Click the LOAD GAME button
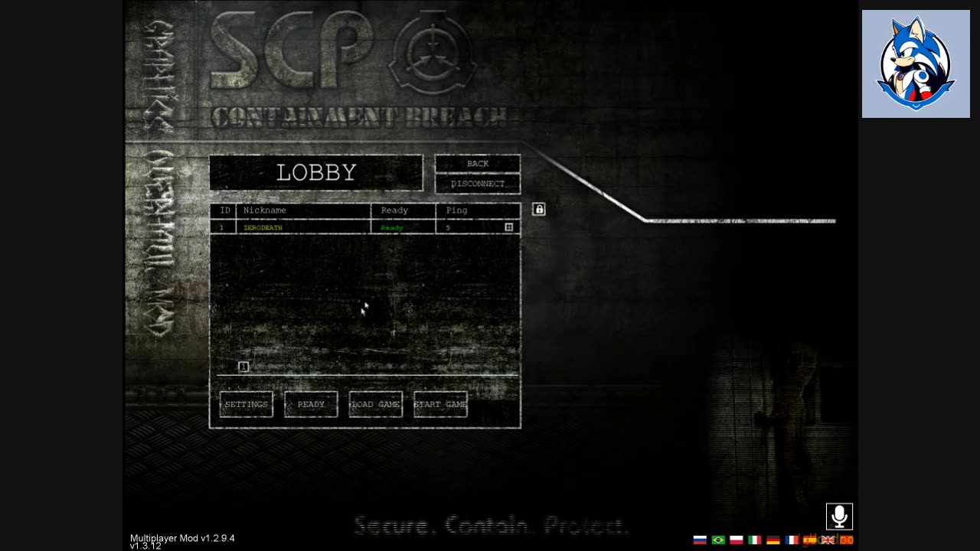The height and width of the screenshot is (551, 980). pos(376,404)
